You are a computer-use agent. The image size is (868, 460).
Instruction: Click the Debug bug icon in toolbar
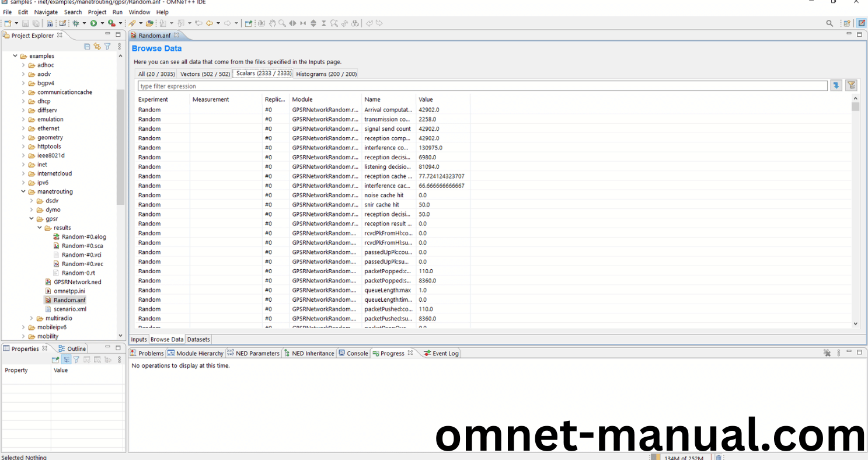pyautogui.click(x=76, y=23)
